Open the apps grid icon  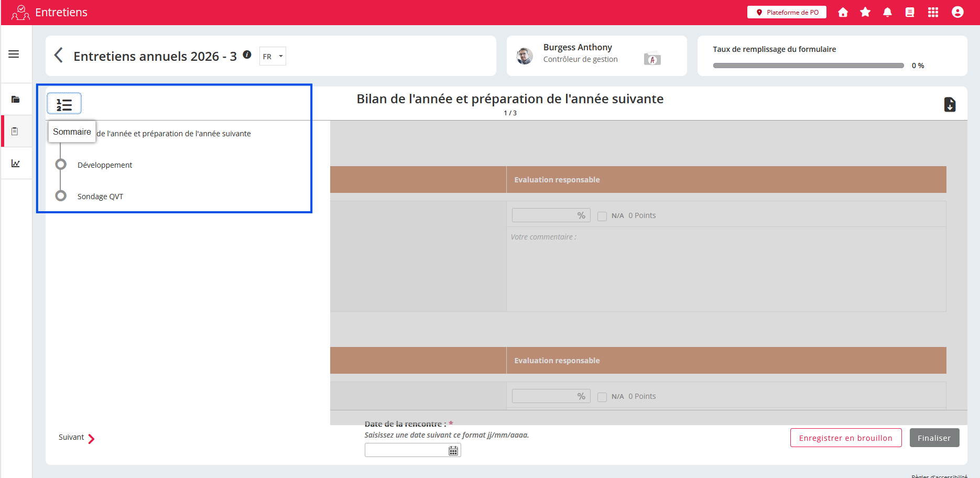pyautogui.click(x=933, y=12)
